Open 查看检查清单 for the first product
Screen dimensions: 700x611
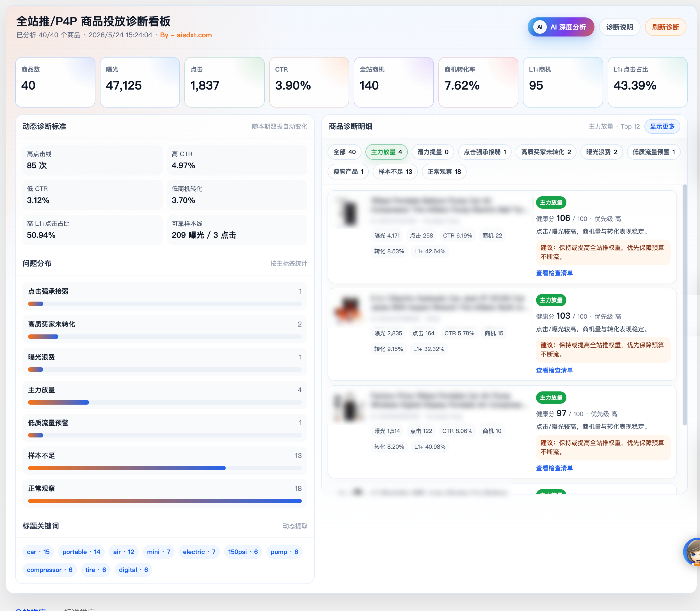[x=554, y=273]
